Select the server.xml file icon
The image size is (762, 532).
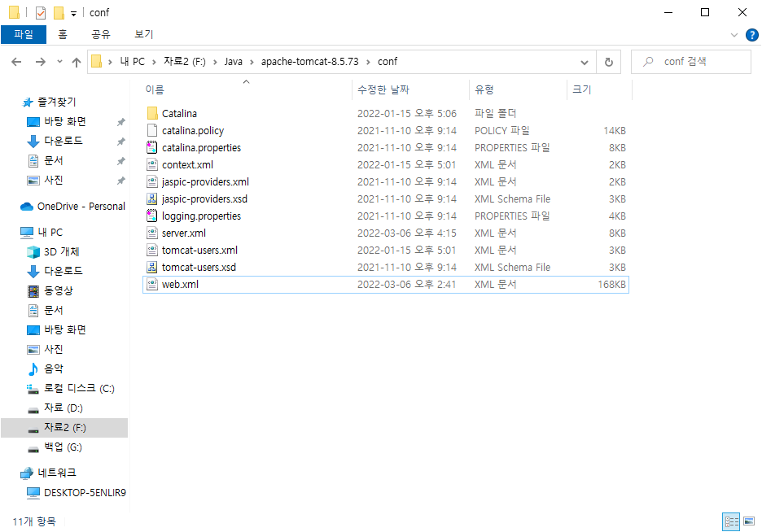pos(152,233)
